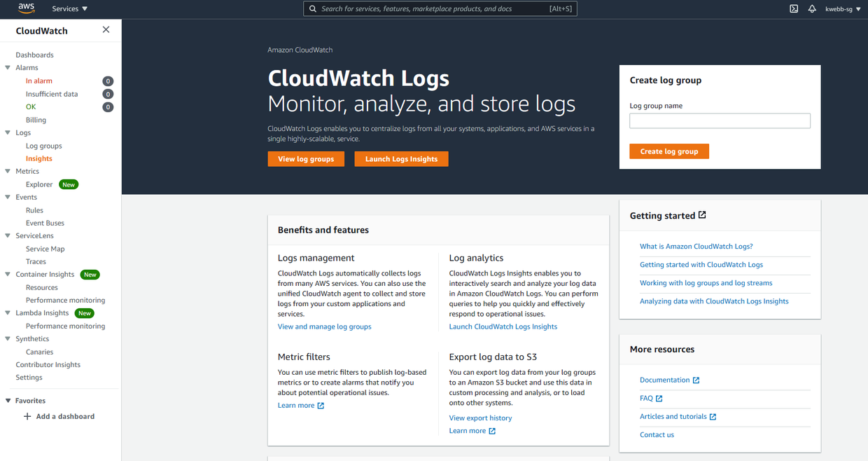Click the In alarm count badge
This screenshot has width=868, height=461.
[x=108, y=81]
